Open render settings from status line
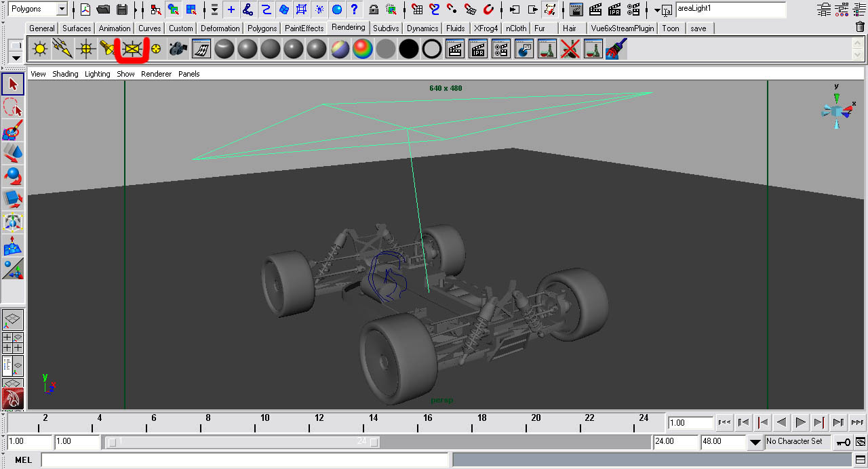868x469 pixels. point(633,9)
